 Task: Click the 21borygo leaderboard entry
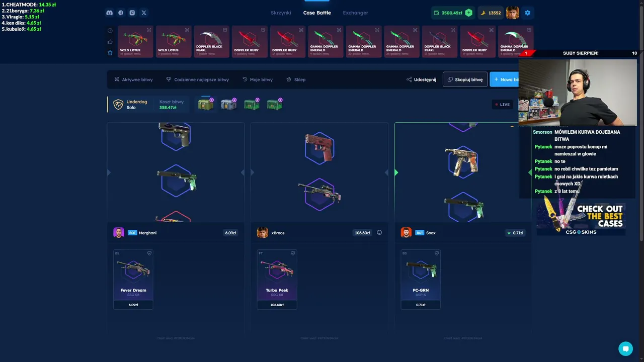(23, 11)
